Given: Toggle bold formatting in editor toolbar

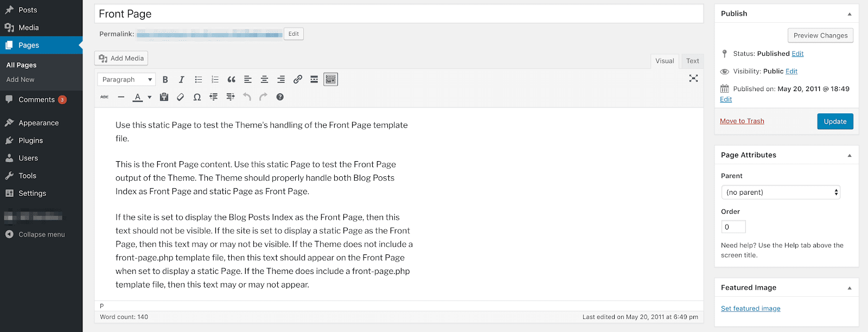Looking at the screenshot, I should click(x=165, y=79).
